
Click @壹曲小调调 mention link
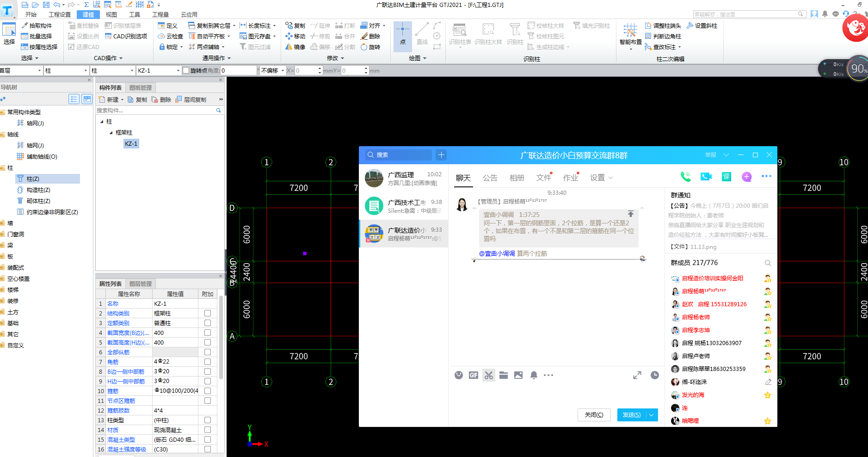[x=497, y=253]
